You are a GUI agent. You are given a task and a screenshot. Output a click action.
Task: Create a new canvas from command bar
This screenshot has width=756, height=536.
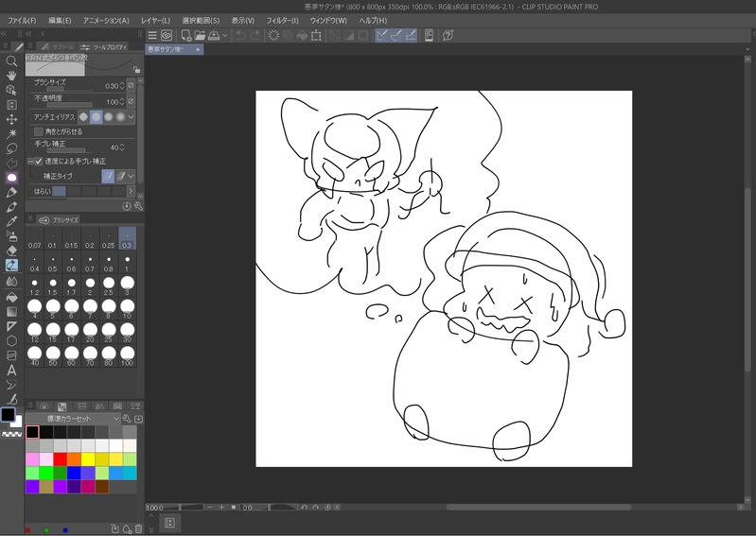tap(186, 35)
